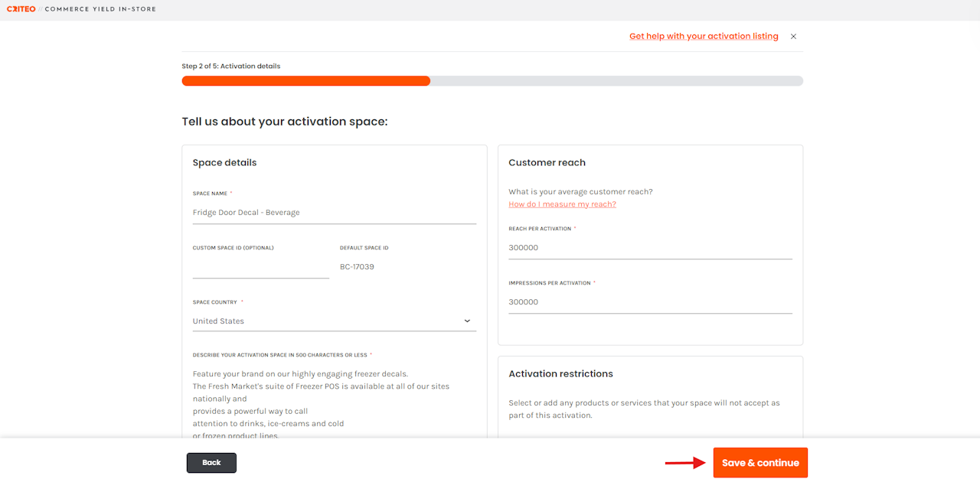The width and height of the screenshot is (980, 479).
Task: Close the activation listing help banner
Action: tap(793, 37)
